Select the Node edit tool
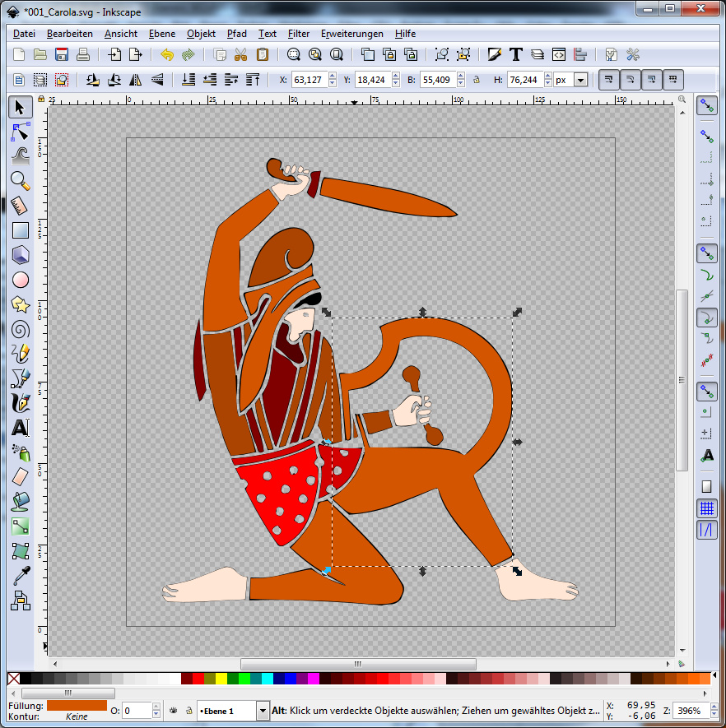The height and width of the screenshot is (728, 726). pyautogui.click(x=21, y=131)
